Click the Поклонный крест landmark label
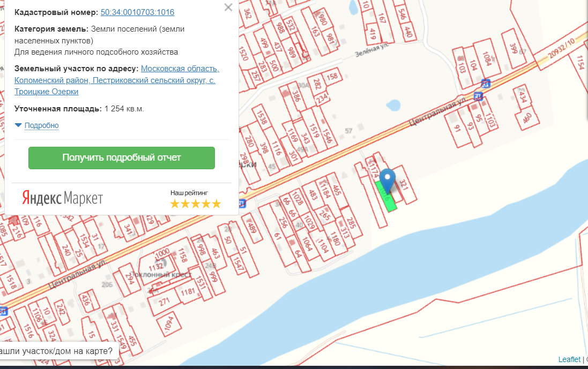Screen dimensions: 588x369 [161, 274]
